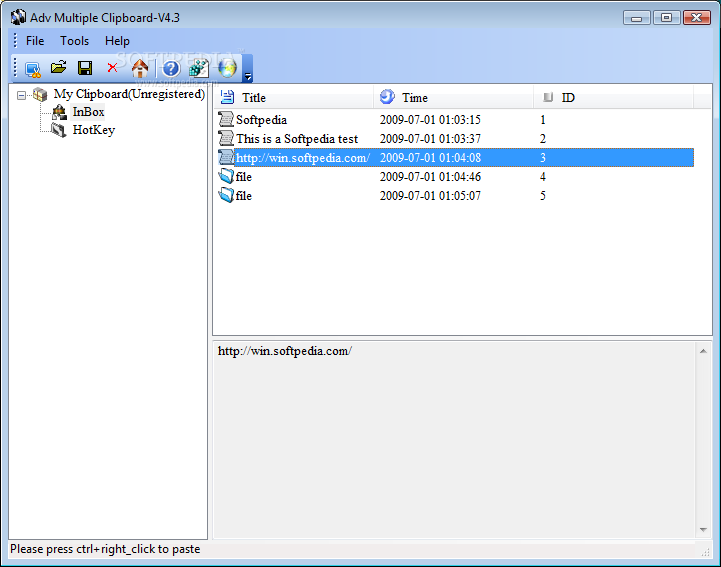Click the HotKey folder icon
The height and width of the screenshot is (567, 721).
coord(58,130)
